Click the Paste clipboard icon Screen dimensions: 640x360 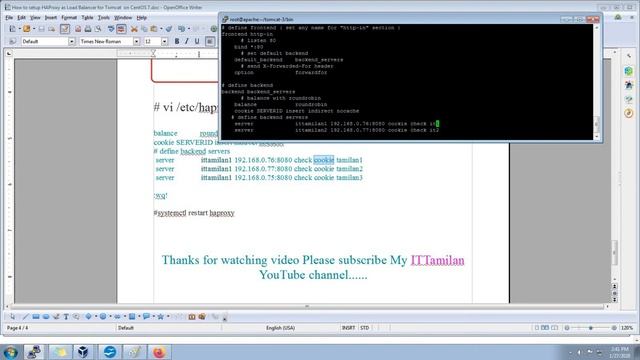tap(154, 29)
